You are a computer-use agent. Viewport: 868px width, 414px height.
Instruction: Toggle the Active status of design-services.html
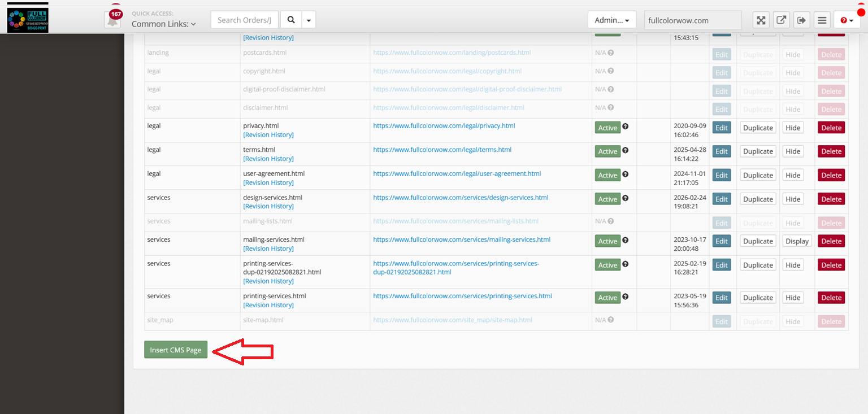[607, 199]
